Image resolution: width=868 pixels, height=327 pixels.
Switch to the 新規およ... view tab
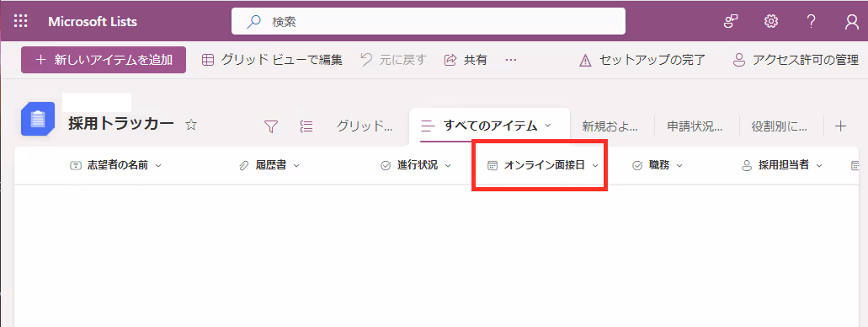[x=610, y=126]
